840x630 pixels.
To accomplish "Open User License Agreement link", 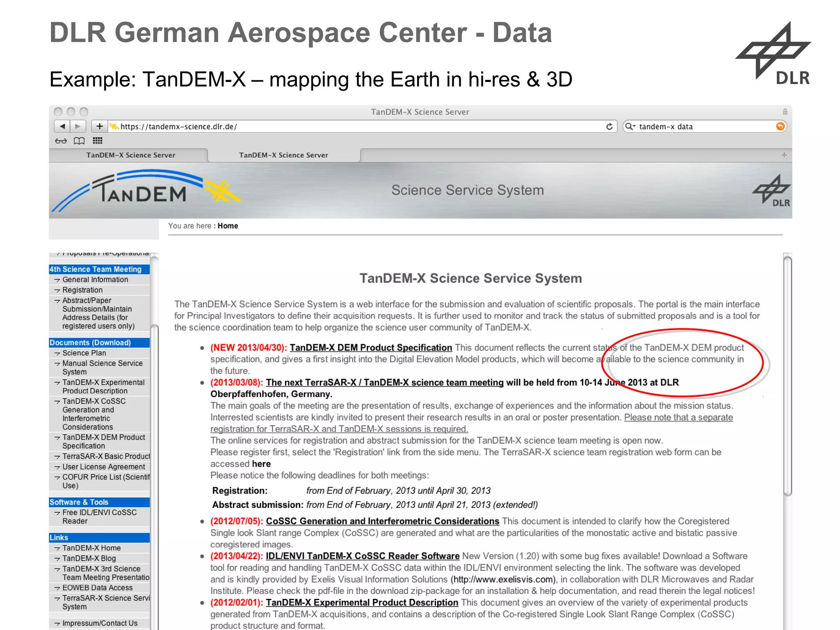I will pyautogui.click(x=103, y=467).
